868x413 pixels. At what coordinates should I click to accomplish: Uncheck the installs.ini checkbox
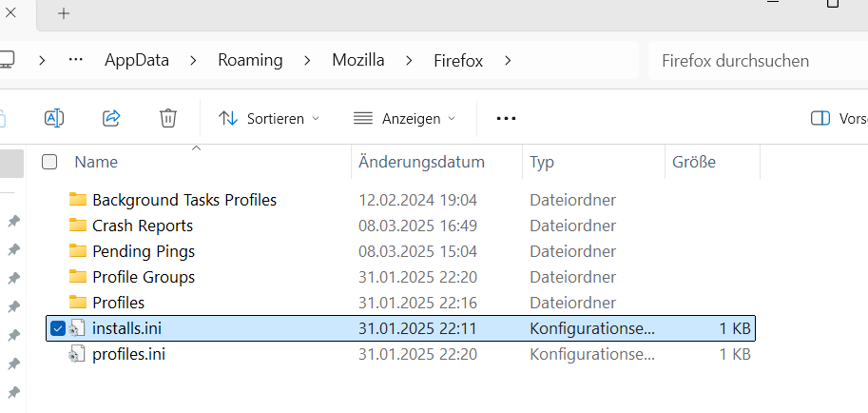click(57, 328)
